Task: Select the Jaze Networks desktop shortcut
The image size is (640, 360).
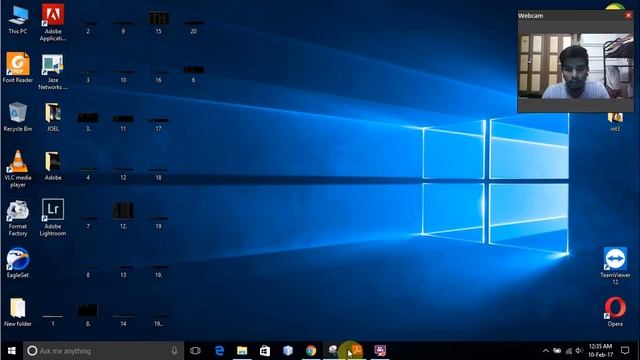Action: [x=53, y=72]
